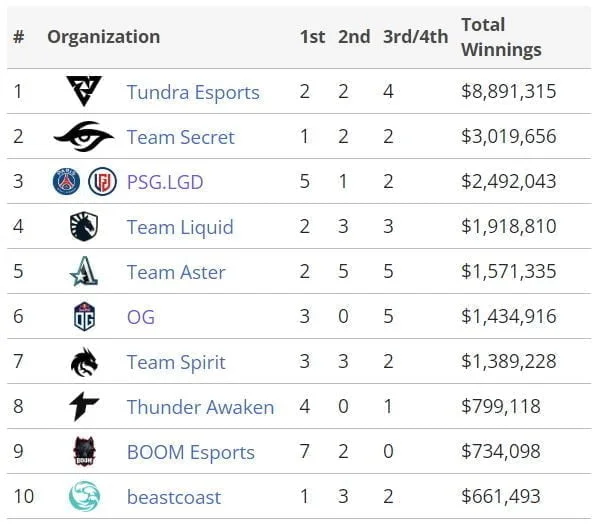Click the beastcoast swirl logo
Image resolution: width=599 pixels, height=526 pixels.
[x=84, y=496]
